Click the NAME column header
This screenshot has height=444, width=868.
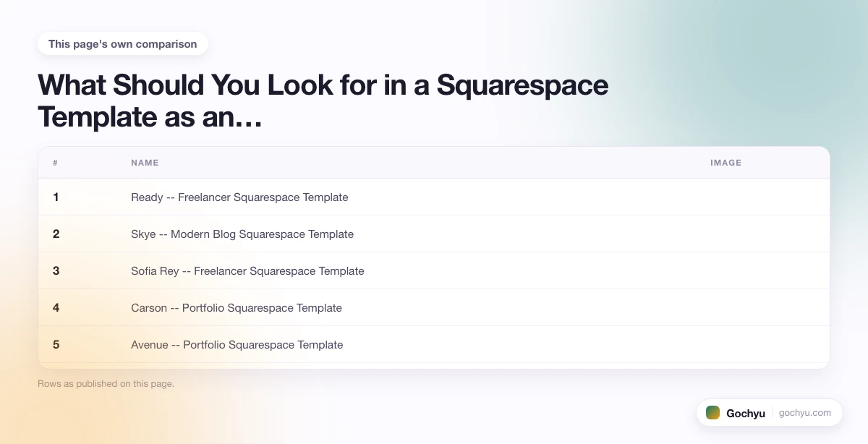(x=145, y=163)
